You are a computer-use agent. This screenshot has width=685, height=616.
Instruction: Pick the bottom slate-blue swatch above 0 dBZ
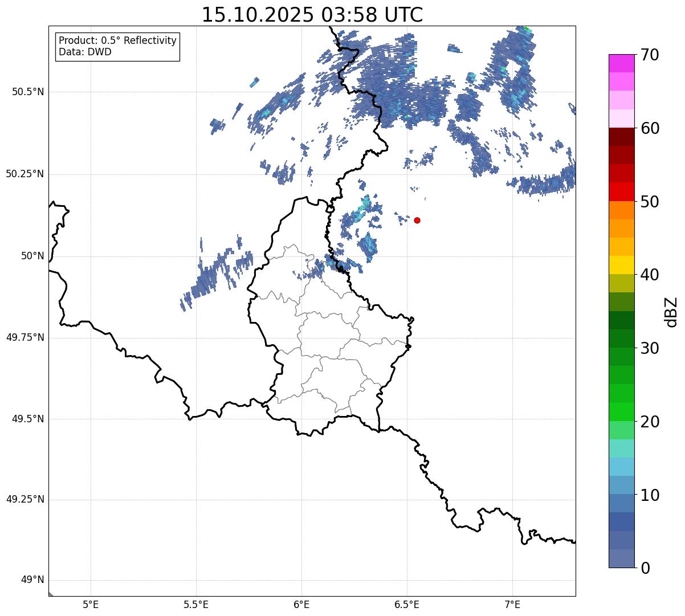point(621,558)
